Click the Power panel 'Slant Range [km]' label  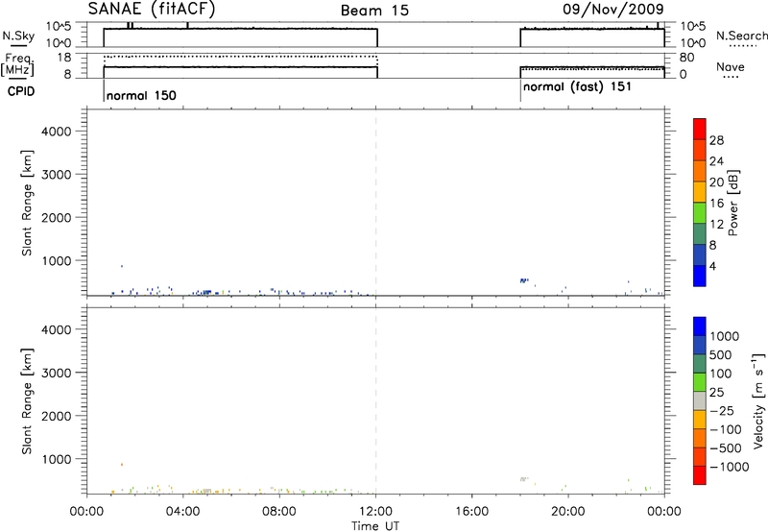[27, 203]
